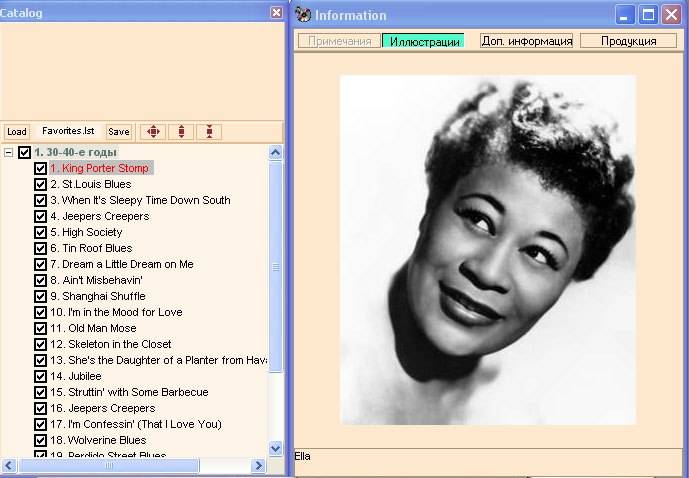Minimize the Information window
The image size is (689, 478).
tap(625, 14)
